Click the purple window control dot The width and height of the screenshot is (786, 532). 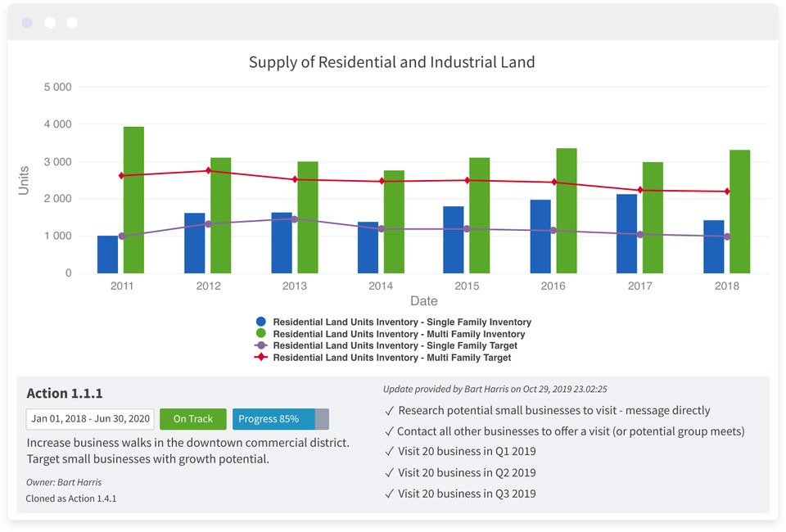click(x=27, y=23)
